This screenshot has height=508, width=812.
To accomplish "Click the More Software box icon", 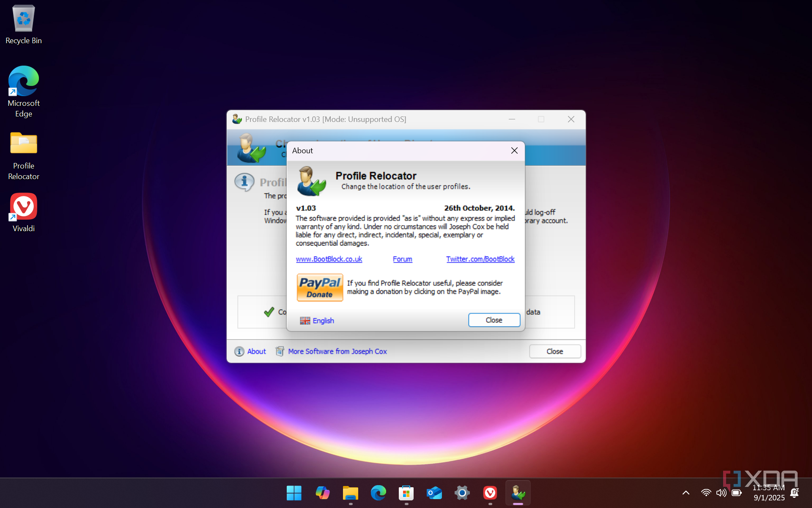I will coord(280,351).
